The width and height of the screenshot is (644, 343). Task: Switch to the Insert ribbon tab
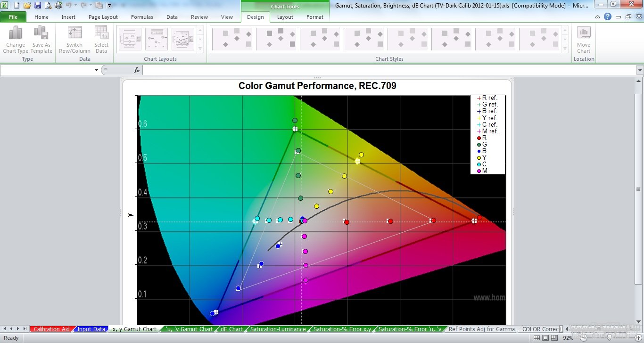pos(68,17)
